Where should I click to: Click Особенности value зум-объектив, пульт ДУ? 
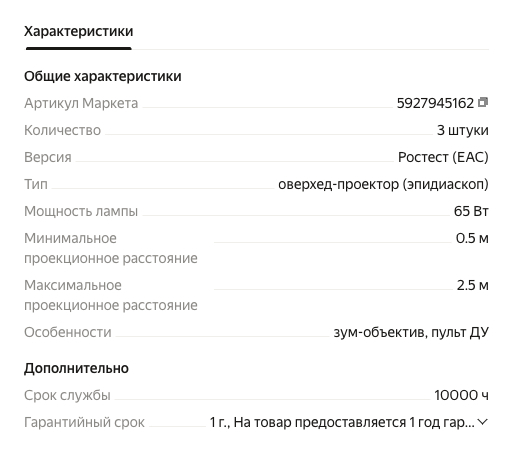coord(411,332)
